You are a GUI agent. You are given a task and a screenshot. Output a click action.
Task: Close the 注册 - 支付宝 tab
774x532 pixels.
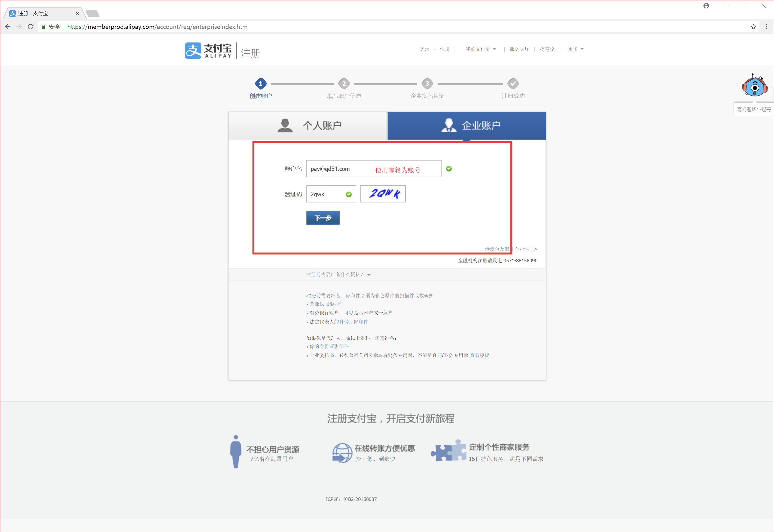coord(77,14)
